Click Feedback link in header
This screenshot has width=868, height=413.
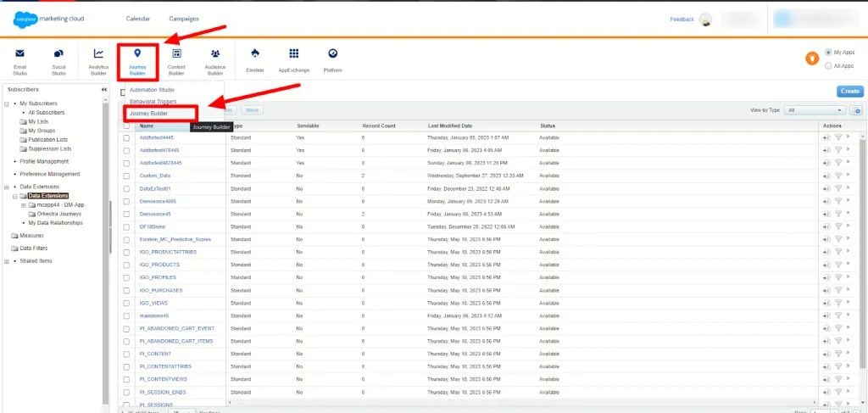682,20
